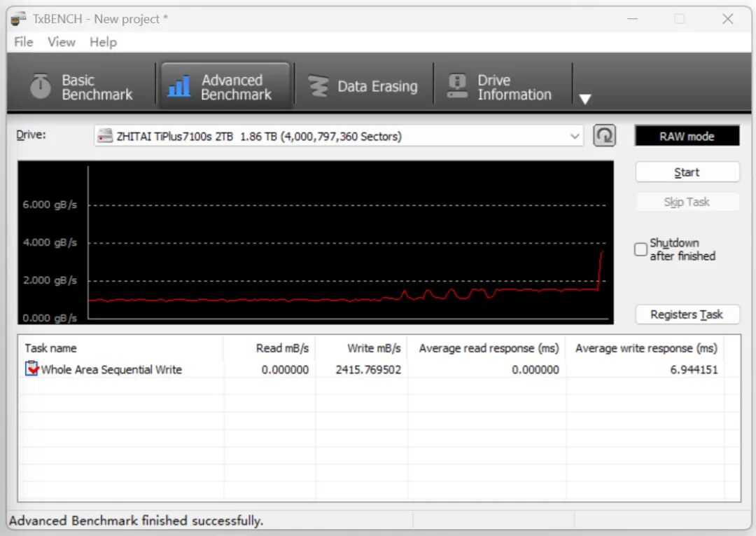This screenshot has width=756, height=536.
Task: Click the drive icon in Drive selector
Action: pyautogui.click(x=105, y=136)
